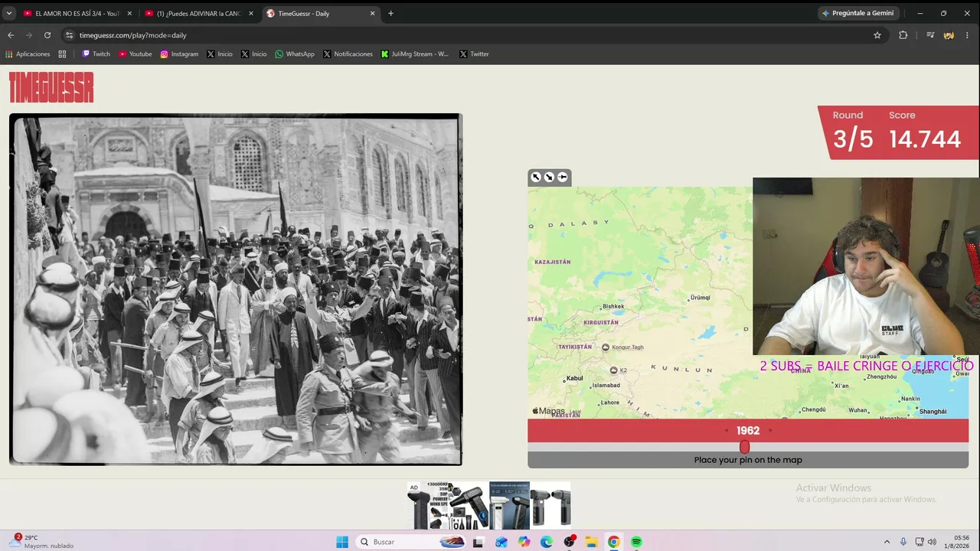Click the K2 mountain marker

[613, 370]
